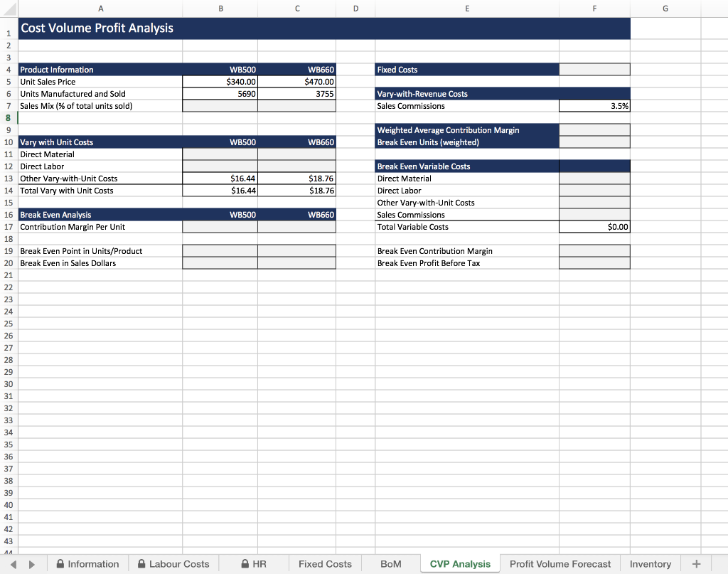Screen dimensions: 728x574
Task: Click the Total Variable Costs $0.00 cell
Action: (x=594, y=226)
